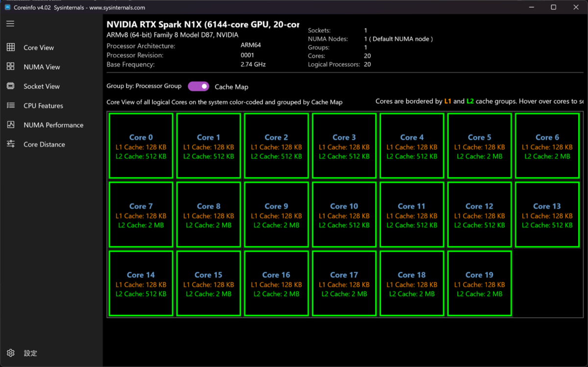Screen dimensions: 588x367
Task: Click the green L2 legend text
Action: (470, 102)
